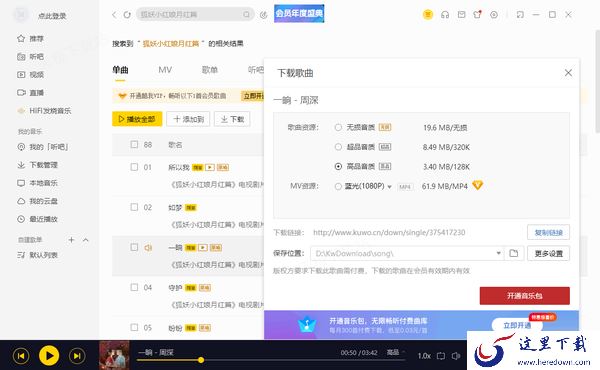600x370 pixels.
Task: Click the 添加到 add-to button
Action: point(188,119)
